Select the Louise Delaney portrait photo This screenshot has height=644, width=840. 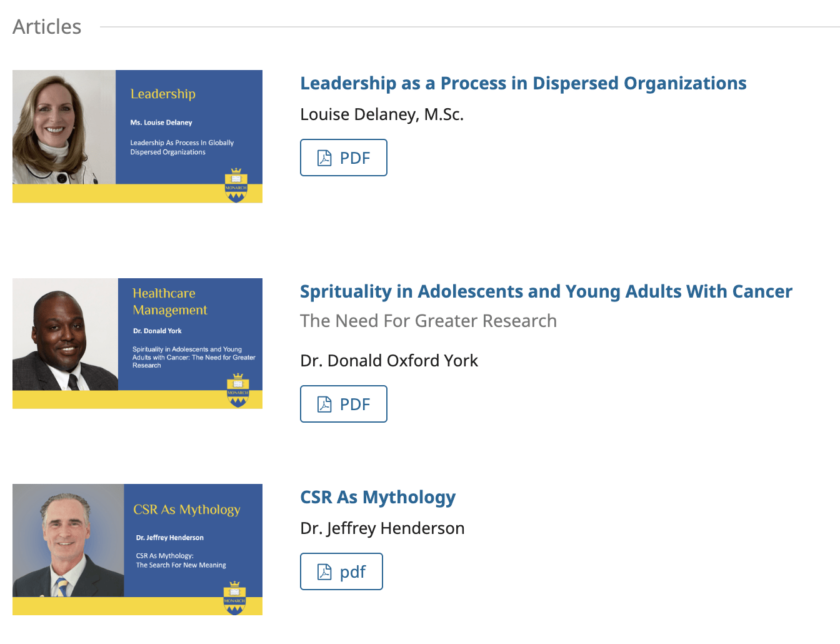tap(64, 127)
